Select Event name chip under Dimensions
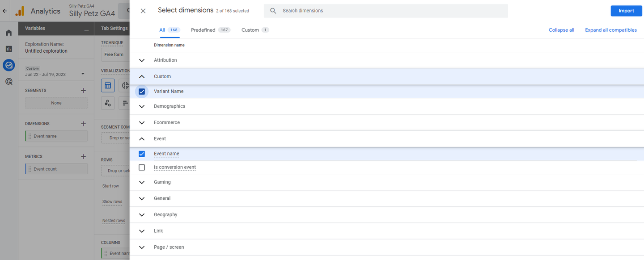The image size is (644, 260). pos(56,136)
